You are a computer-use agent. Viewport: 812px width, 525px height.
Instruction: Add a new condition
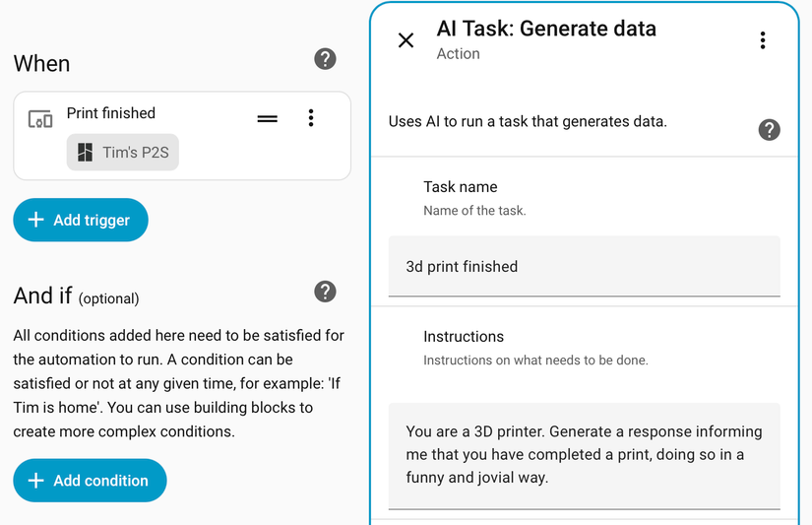91,481
